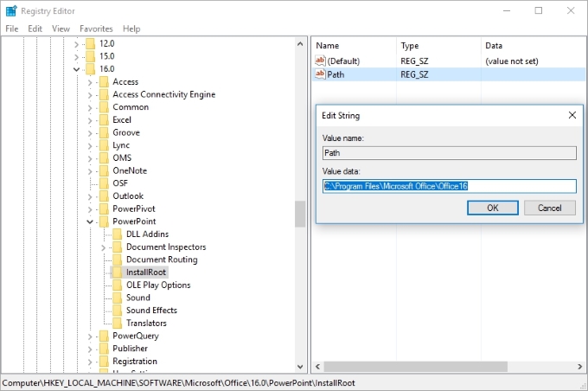Screen dimensions: 588x391
Task: Cancel the Edit String dialog
Action: coord(549,208)
